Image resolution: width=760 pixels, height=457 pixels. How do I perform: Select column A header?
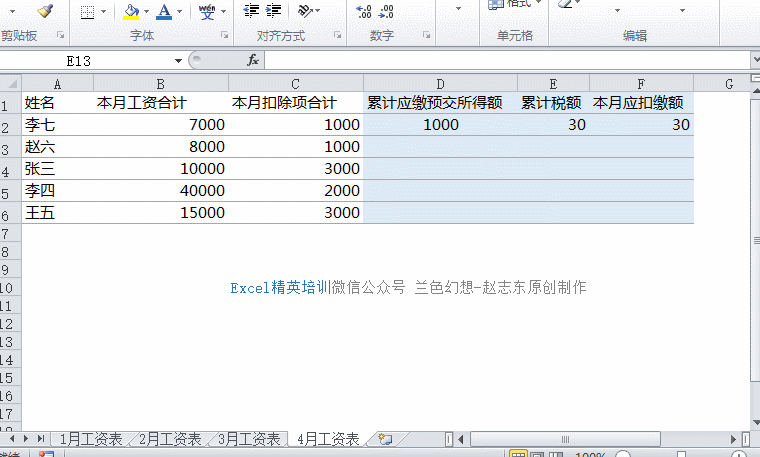pyautogui.click(x=57, y=84)
